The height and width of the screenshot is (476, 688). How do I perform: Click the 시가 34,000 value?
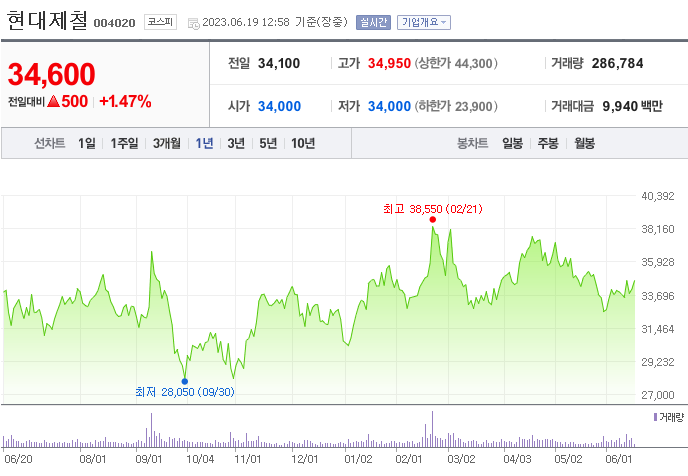[x=280, y=106]
